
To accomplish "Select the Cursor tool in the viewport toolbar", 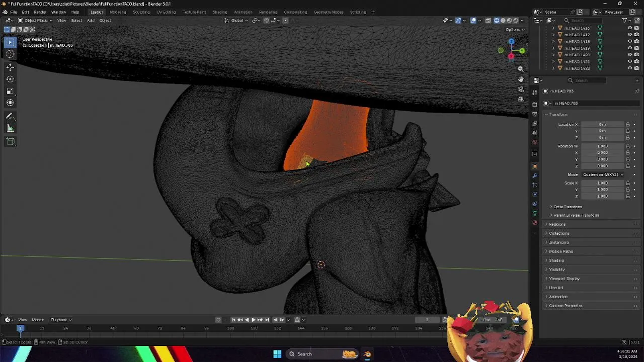I will pos(10,54).
